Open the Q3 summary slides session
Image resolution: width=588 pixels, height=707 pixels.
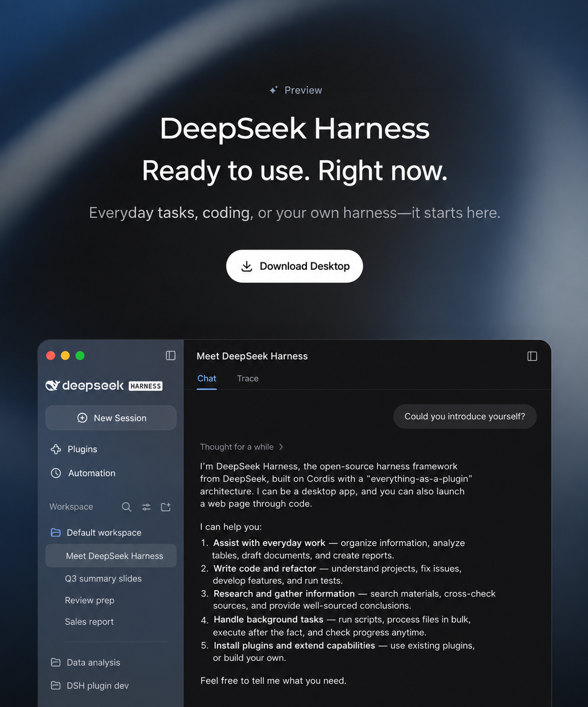103,578
